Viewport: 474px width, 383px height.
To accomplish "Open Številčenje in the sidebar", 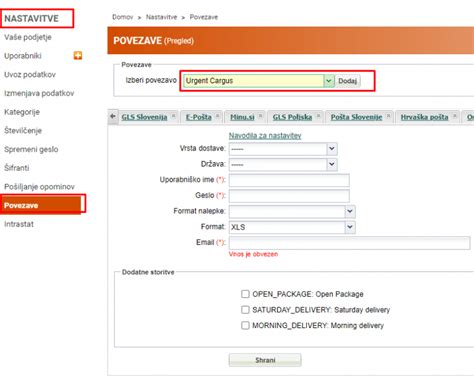I will click(x=23, y=130).
